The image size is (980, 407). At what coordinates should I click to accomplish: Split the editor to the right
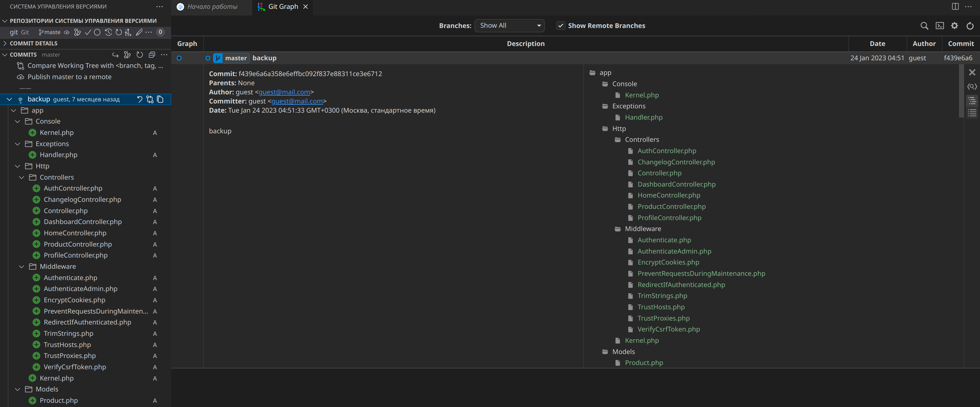coord(955,6)
